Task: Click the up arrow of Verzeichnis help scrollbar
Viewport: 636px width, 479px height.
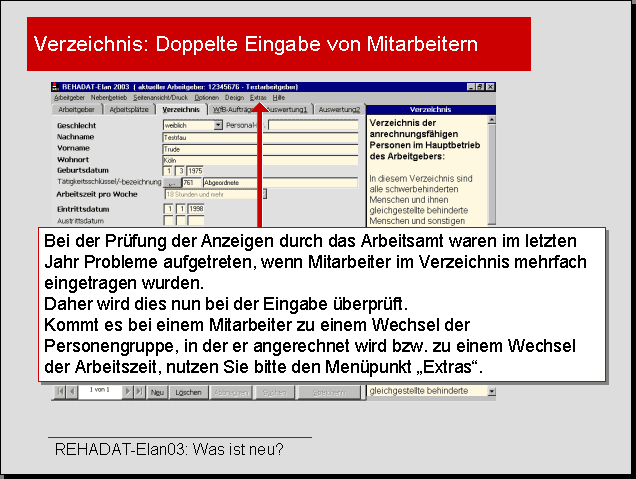Action: pyautogui.click(x=491, y=120)
